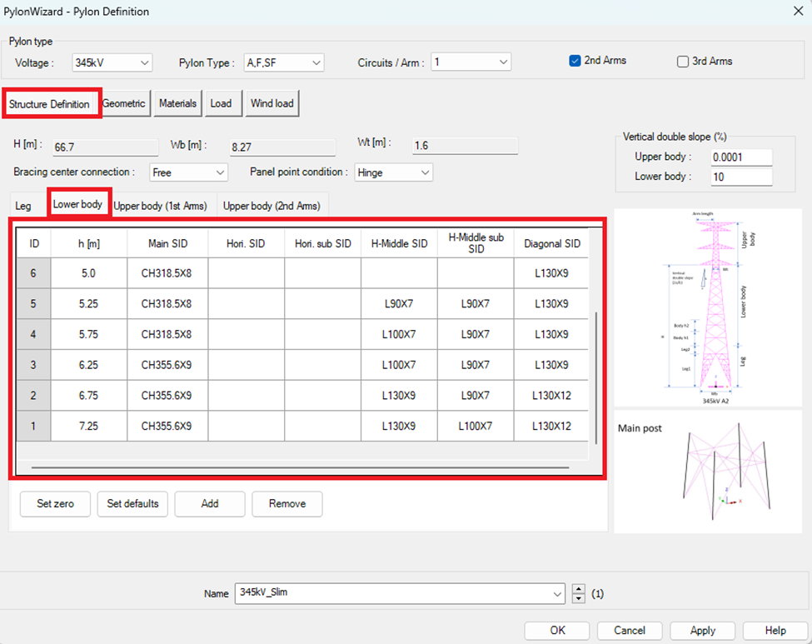
Task: Enable the 3rd Arms checkbox
Action: tap(683, 62)
